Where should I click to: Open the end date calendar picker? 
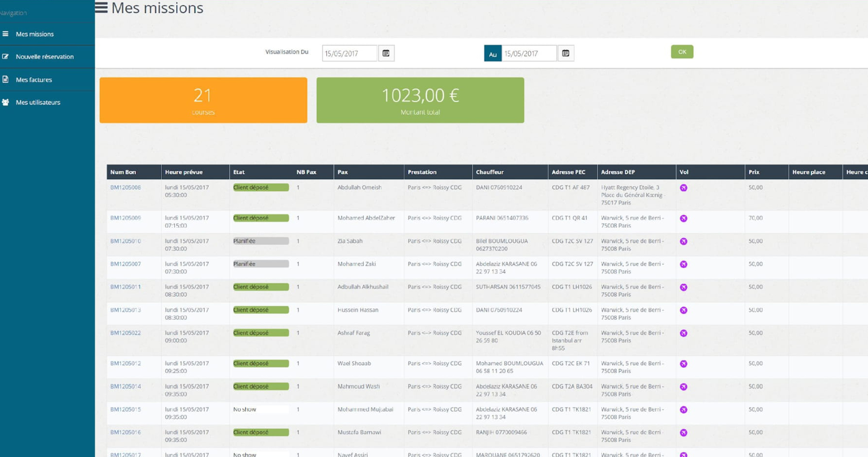click(x=566, y=53)
